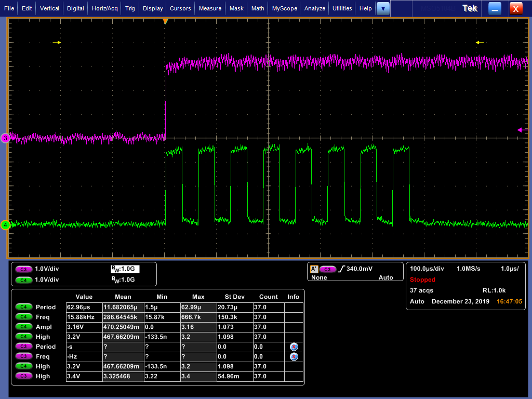Click channel 3 ground reference marker on left edge
This screenshot has height=399, width=532.
pyautogui.click(x=6, y=138)
